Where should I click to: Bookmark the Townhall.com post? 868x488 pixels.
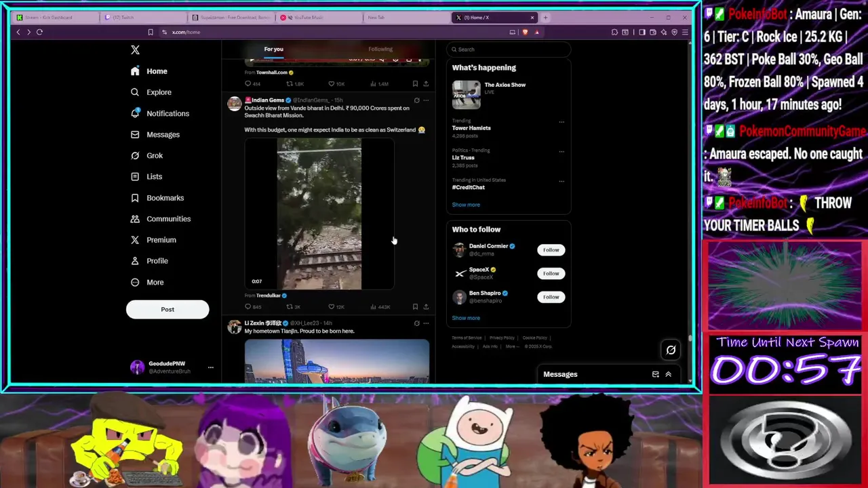click(x=415, y=83)
